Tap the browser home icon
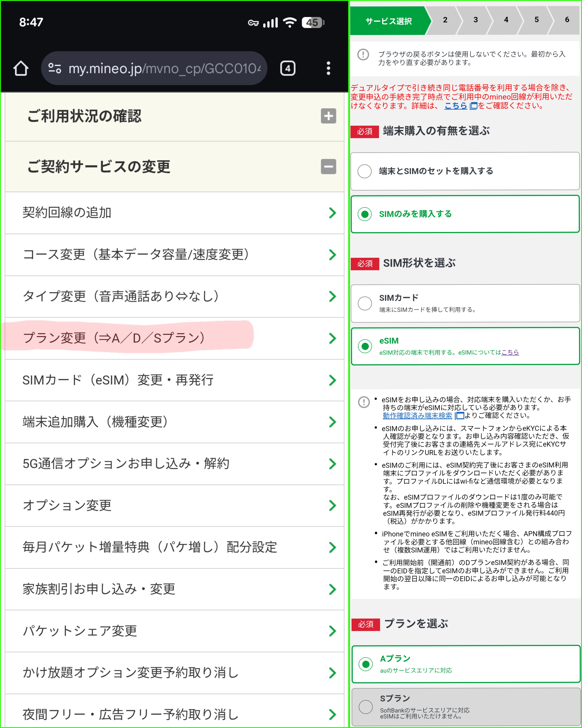Image resolution: width=582 pixels, height=728 pixels. (21, 69)
